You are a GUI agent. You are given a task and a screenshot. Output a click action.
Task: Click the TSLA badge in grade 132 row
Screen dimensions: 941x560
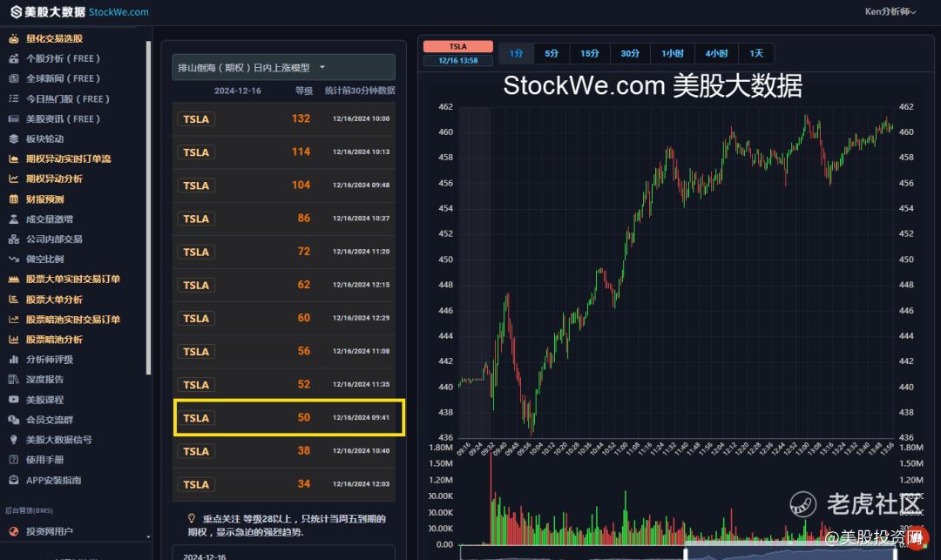(x=196, y=119)
